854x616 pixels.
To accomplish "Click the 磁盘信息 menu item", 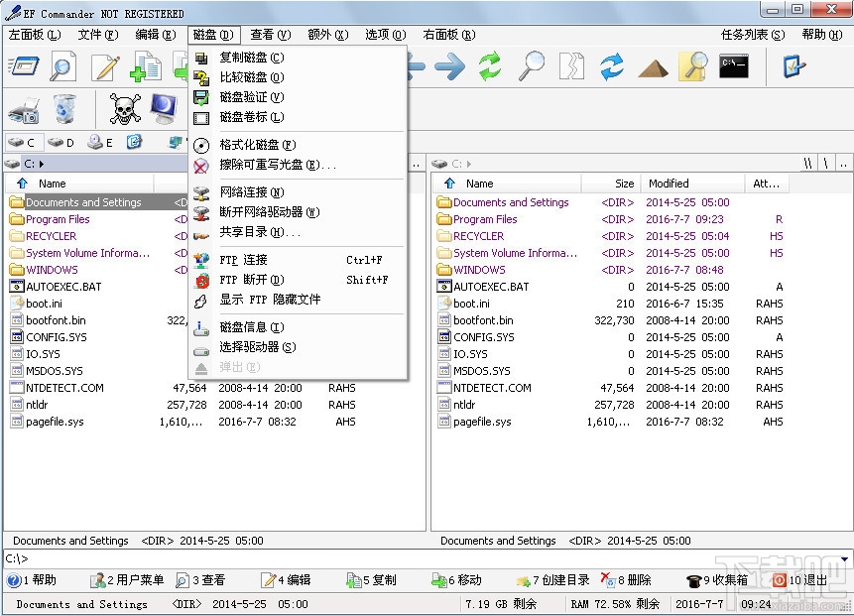I will coord(252,325).
